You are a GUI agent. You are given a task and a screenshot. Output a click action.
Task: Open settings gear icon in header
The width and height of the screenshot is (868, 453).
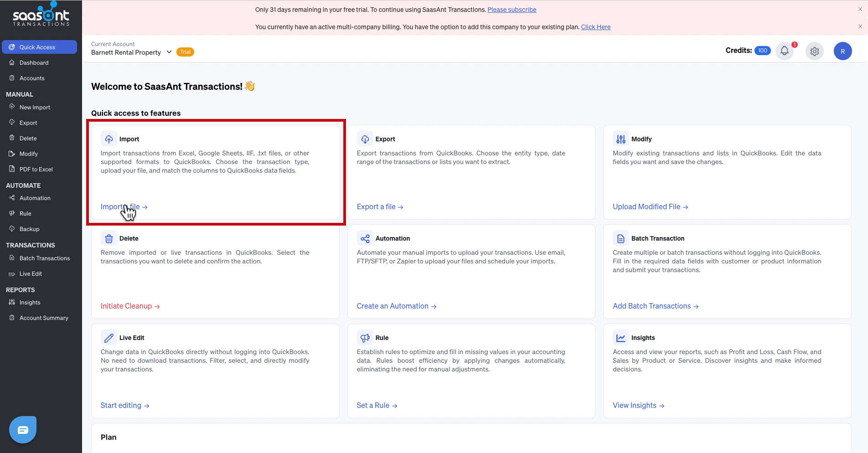(x=815, y=51)
